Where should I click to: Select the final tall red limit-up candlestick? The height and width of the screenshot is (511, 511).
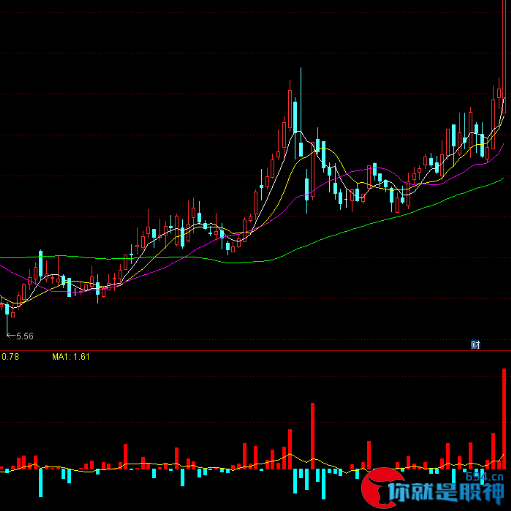[x=504, y=57]
